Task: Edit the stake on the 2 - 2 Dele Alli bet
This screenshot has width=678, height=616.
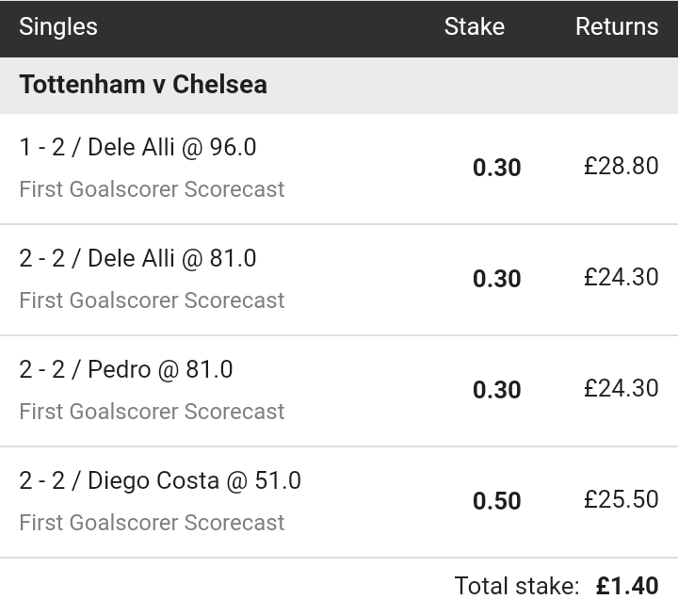Action: (x=496, y=279)
